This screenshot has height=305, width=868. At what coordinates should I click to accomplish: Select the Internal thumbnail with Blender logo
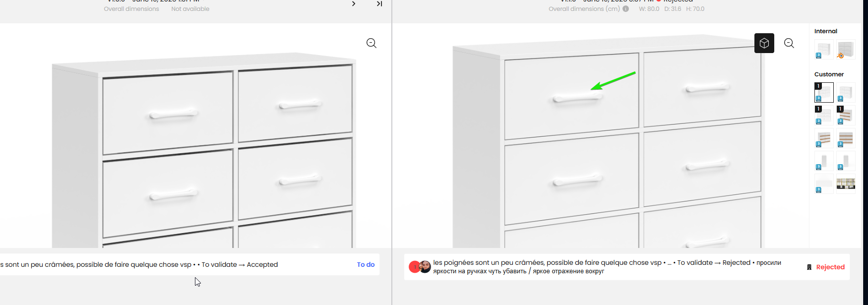pyautogui.click(x=846, y=50)
